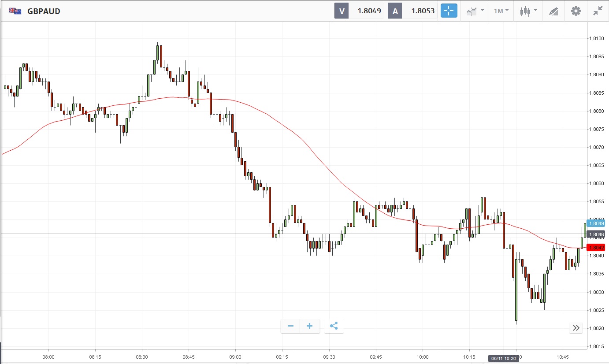Click the GBPAUD instrument name
This screenshot has width=609, height=364.
(44, 11)
